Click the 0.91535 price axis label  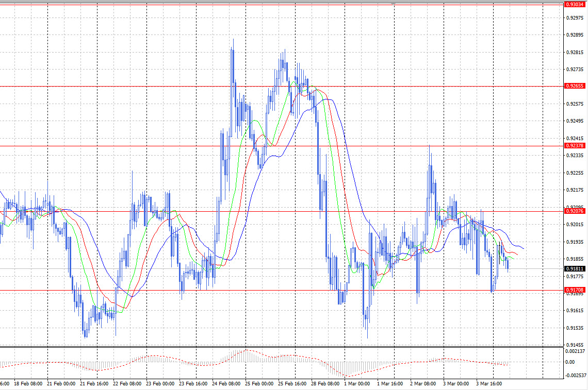tap(575, 328)
